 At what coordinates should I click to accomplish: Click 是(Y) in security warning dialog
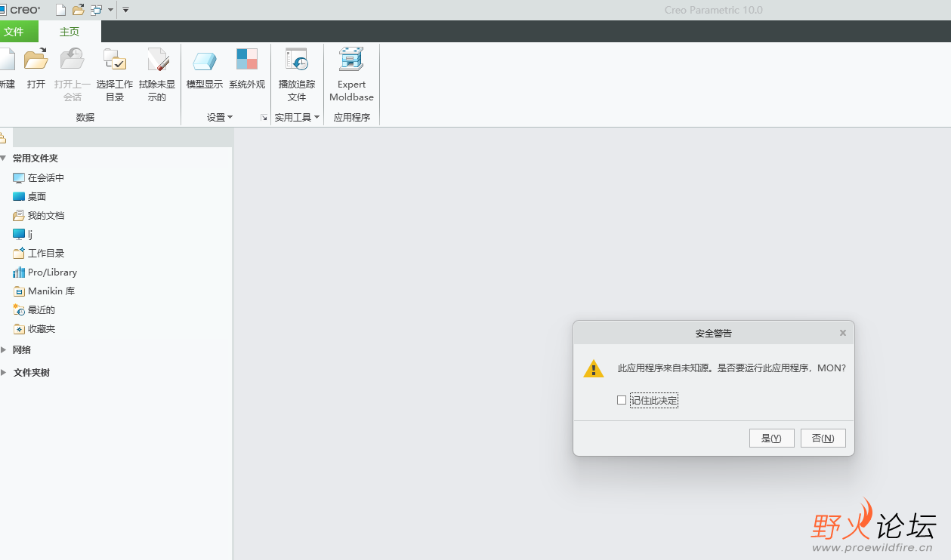point(771,438)
